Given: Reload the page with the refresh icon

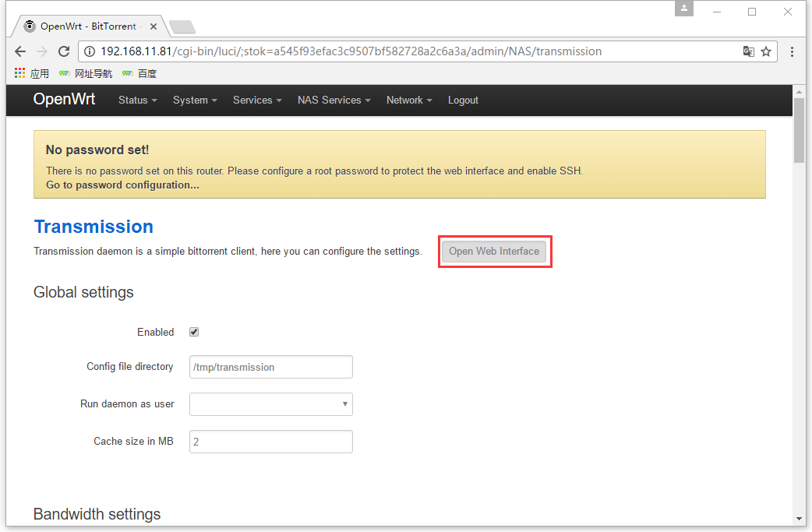Looking at the screenshot, I should click(x=64, y=51).
